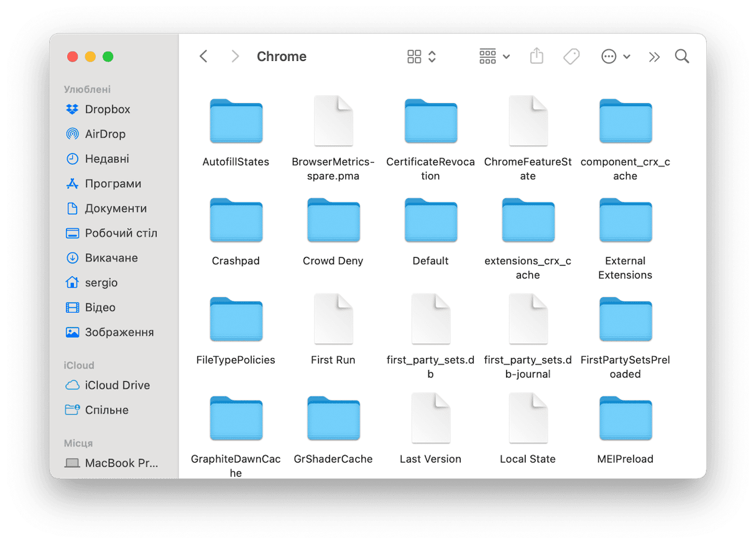Select the AutofillStates folder icon
Screen dimensions: 756x544
236,121
